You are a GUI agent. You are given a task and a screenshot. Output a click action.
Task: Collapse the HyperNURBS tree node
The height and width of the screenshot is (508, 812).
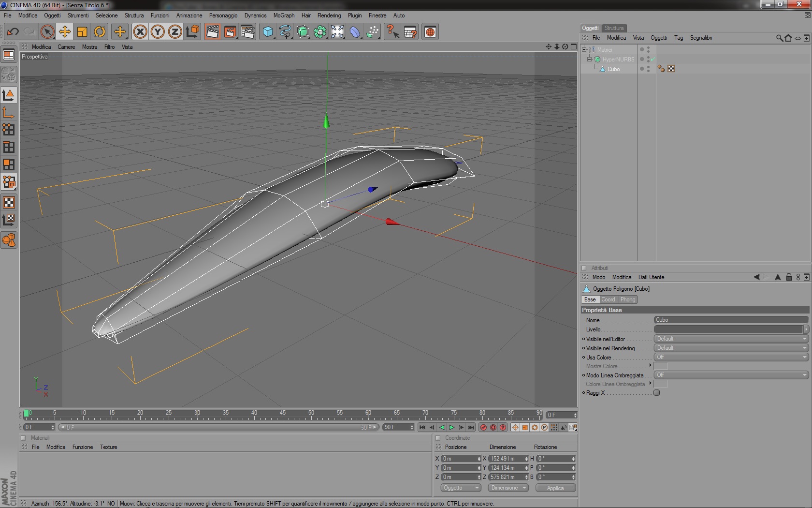coord(590,59)
